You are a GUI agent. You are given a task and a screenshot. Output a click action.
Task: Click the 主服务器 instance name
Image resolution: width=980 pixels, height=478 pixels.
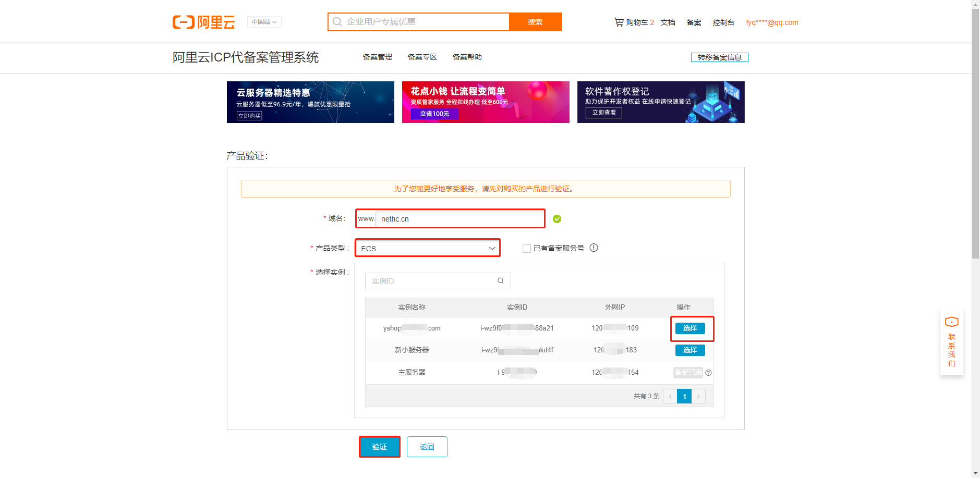click(412, 372)
